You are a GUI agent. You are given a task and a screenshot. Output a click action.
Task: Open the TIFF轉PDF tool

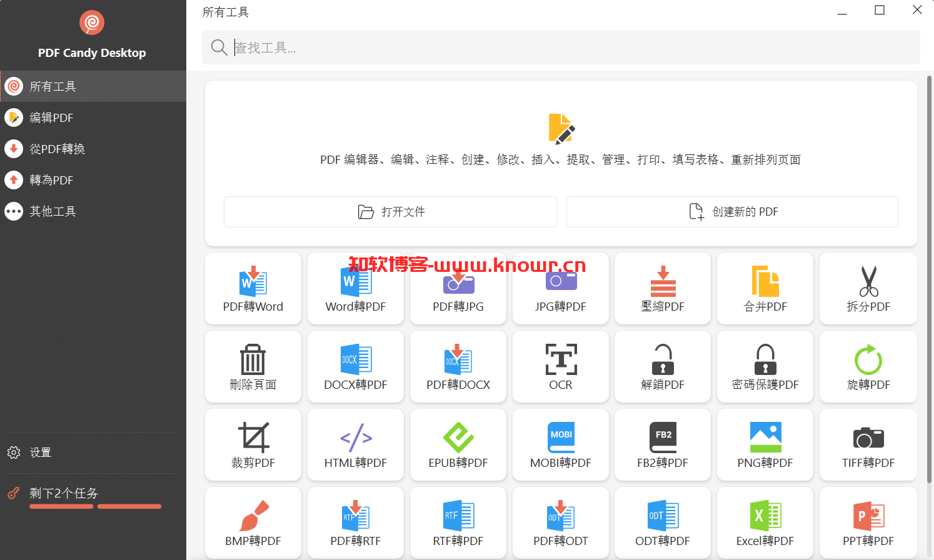(868, 445)
